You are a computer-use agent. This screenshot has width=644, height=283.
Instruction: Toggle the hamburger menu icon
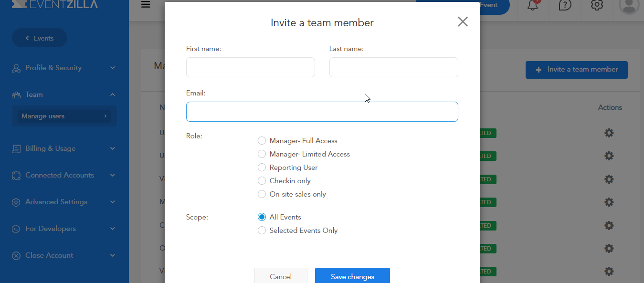(146, 5)
